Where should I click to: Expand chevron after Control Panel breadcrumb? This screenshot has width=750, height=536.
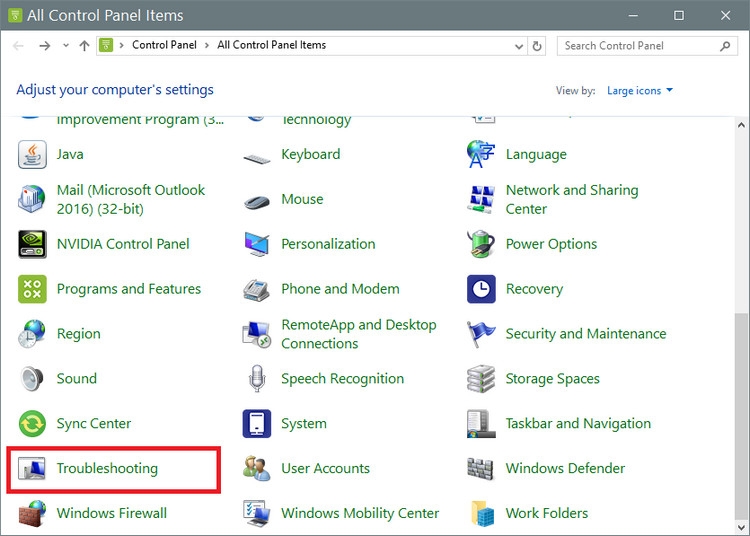(207, 45)
